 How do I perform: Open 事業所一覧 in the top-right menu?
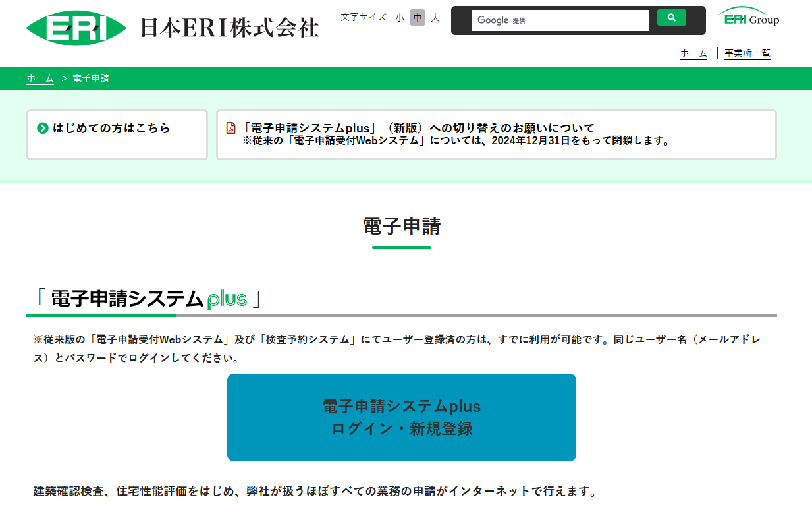pyautogui.click(x=747, y=53)
